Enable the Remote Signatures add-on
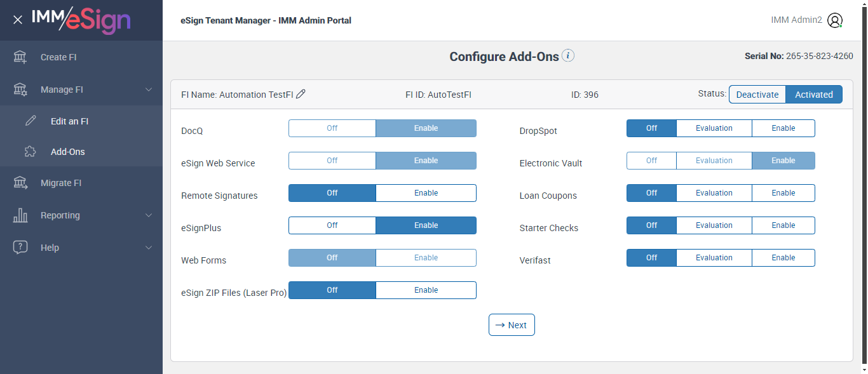Screen dimensions: 868x374 426,193
